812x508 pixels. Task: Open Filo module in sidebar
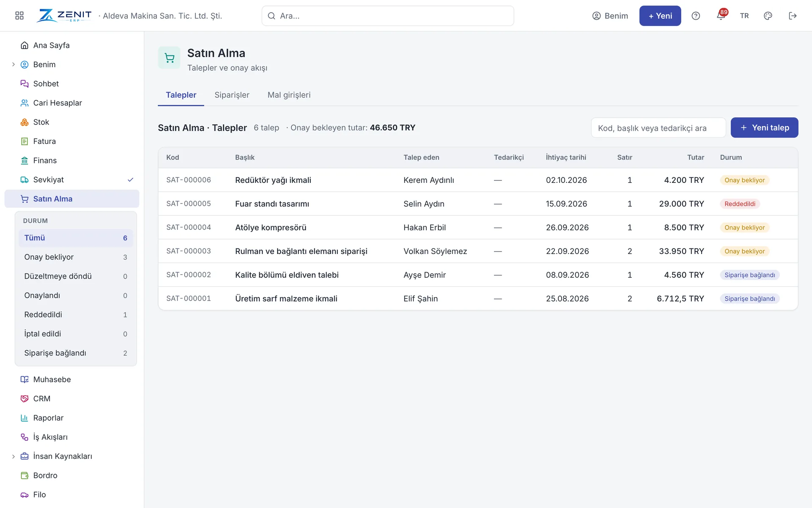(72, 494)
